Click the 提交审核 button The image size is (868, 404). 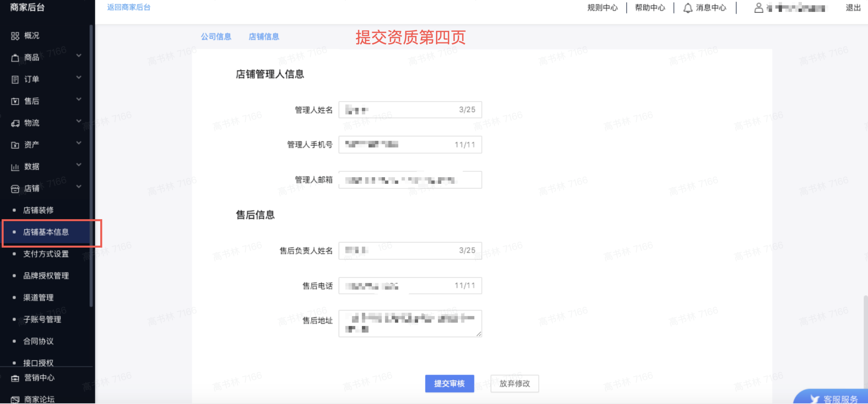(x=450, y=384)
